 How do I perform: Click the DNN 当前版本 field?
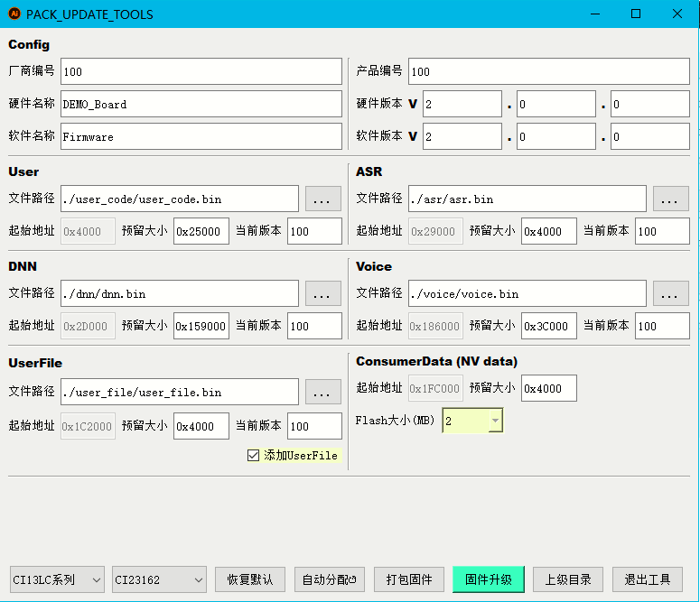pyautogui.click(x=314, y=326)
